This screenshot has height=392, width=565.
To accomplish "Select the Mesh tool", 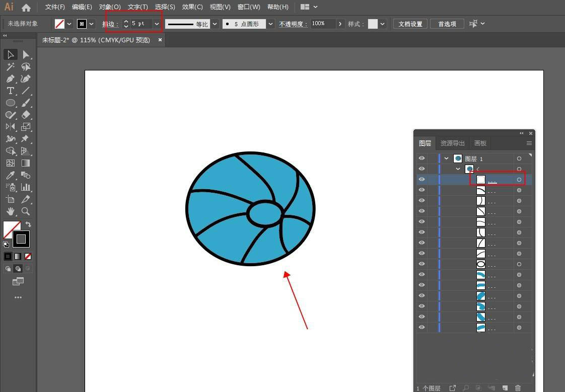I will coord(10,163).
